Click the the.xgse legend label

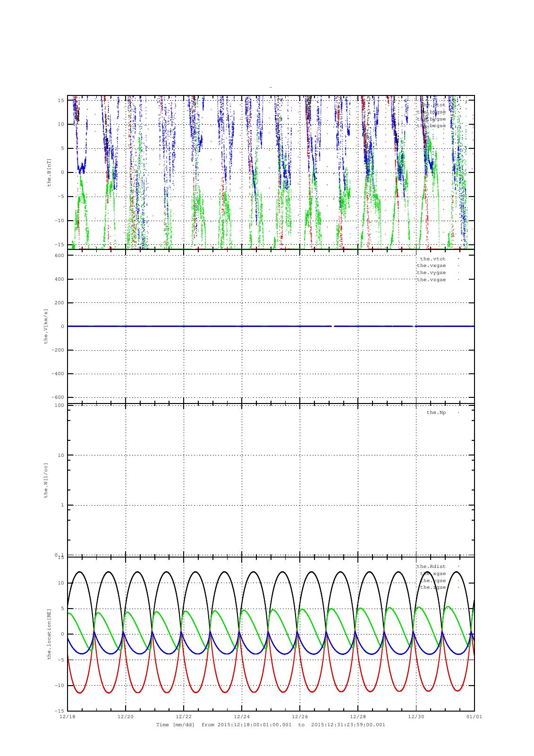click(432, 574)
